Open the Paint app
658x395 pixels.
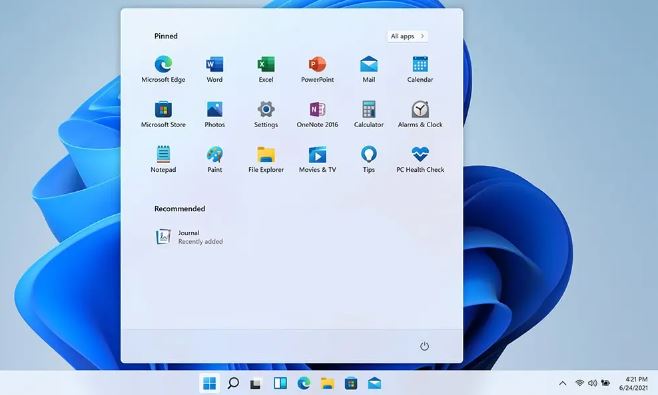(214, 160)
